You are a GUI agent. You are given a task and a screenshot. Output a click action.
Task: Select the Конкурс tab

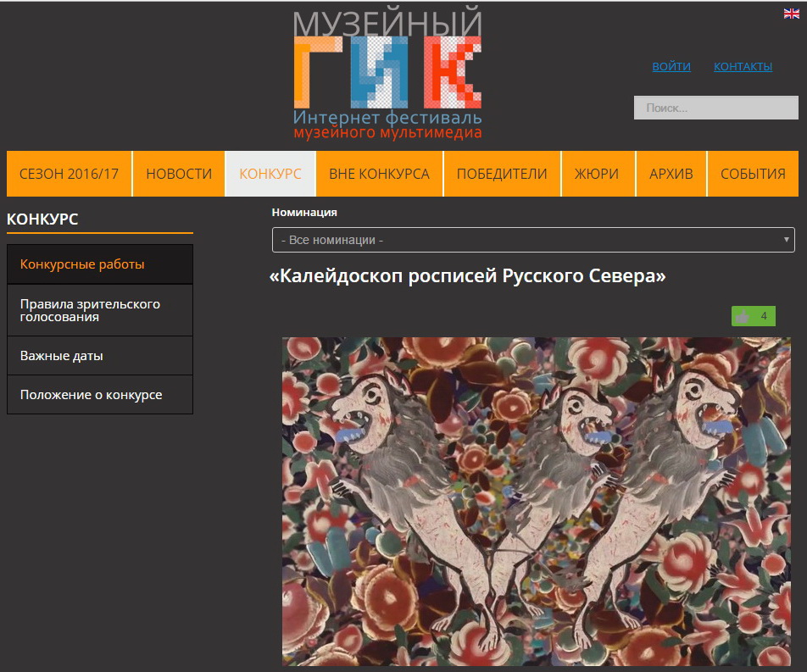[x=270, y=174]
